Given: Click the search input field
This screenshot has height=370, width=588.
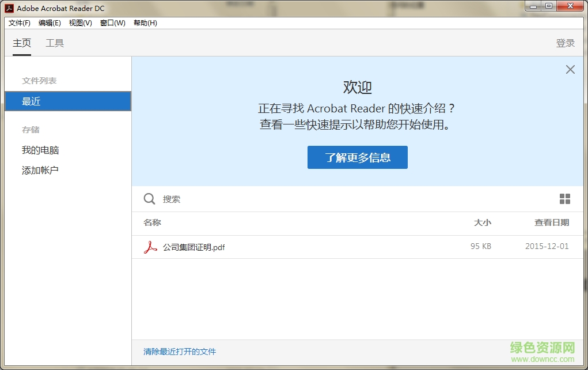Looking at the screenshot, I should pos(230,199).
